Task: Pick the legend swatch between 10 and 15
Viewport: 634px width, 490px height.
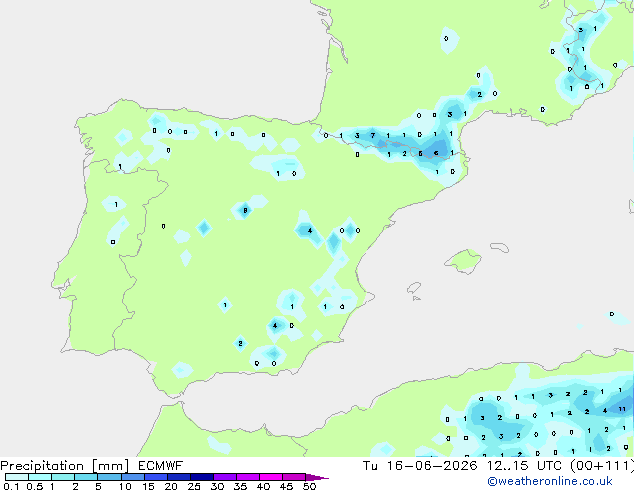Action: [133, 477]
